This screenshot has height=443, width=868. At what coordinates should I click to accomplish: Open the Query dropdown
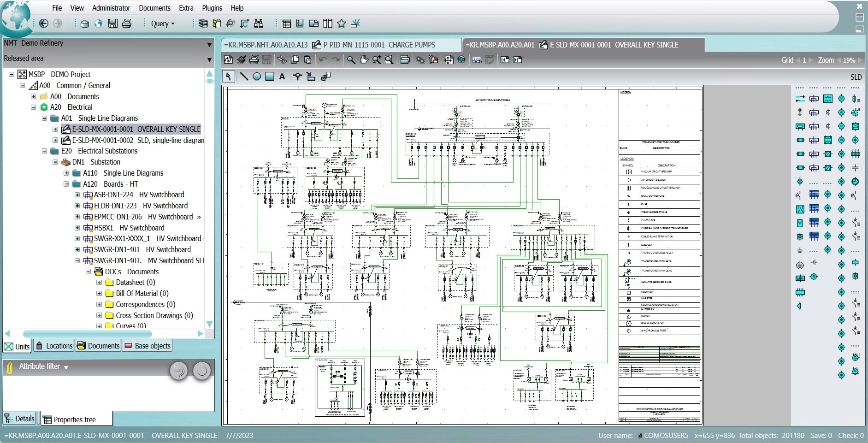pyautogui.click(x=162, y=24)
